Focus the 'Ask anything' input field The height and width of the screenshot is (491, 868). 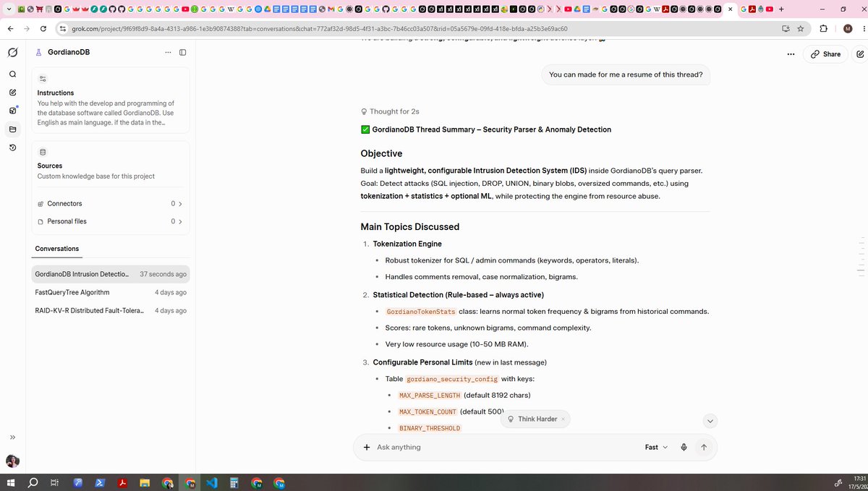(506, 448)
